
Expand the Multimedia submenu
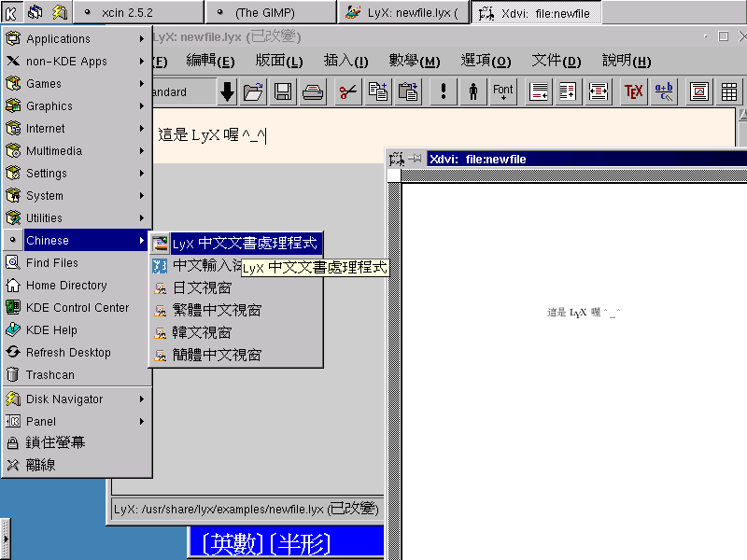click(x=78, y=150)
